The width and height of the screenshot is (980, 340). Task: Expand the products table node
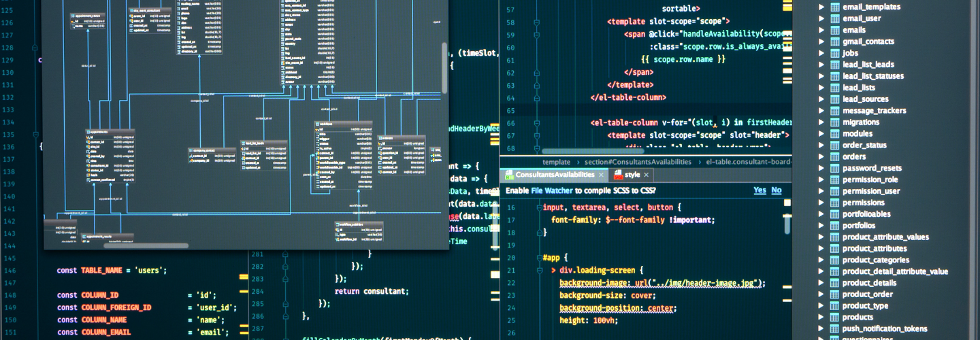(821, 317)
